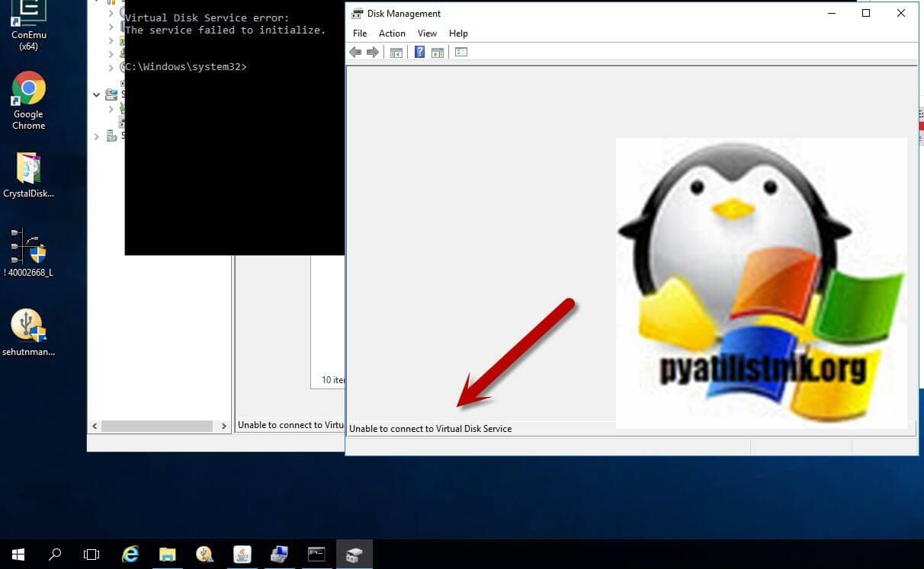Open sehutnman USB desktop shortcut
The height and width of the screenshot is (569, 924).
click(28, 333)
